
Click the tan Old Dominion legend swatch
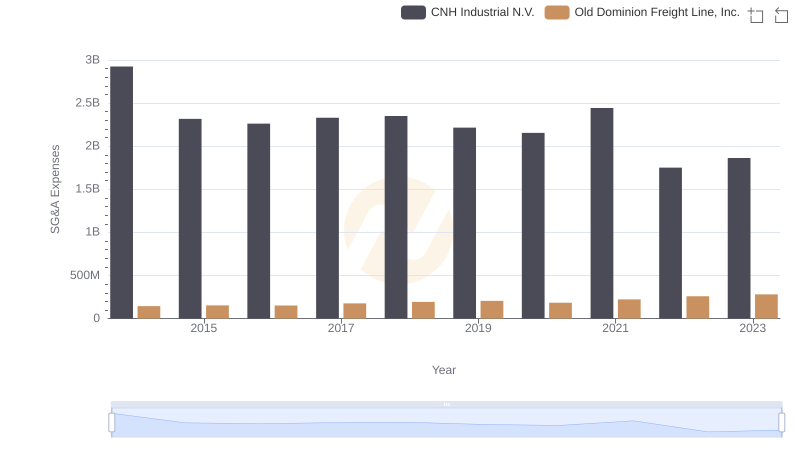(557, 12)
